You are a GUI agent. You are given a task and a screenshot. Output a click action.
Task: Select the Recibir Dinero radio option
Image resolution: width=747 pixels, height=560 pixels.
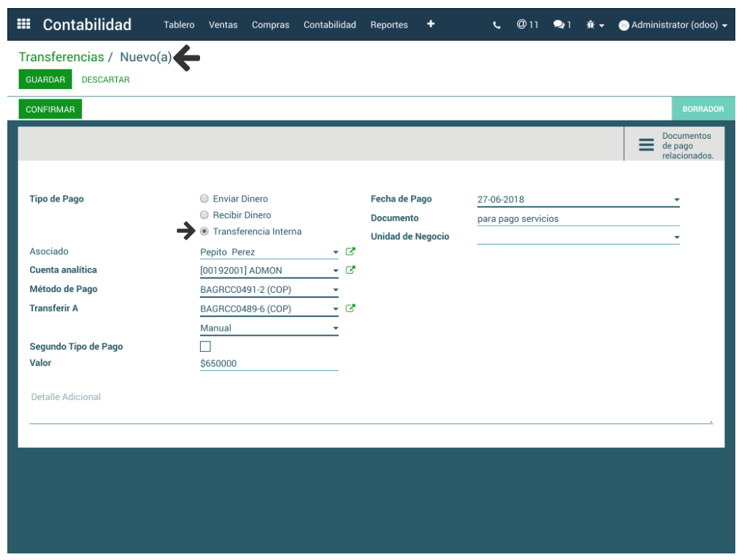click(204, 215)
